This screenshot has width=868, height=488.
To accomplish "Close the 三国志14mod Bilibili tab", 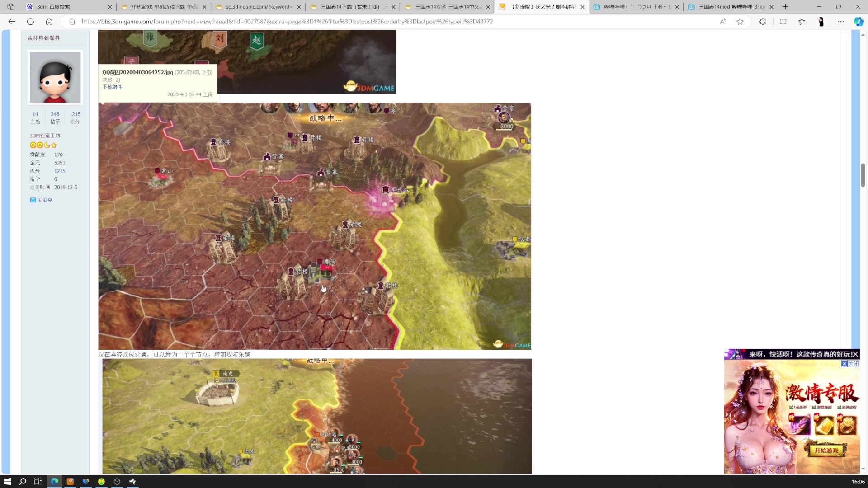I will point(772,7).
